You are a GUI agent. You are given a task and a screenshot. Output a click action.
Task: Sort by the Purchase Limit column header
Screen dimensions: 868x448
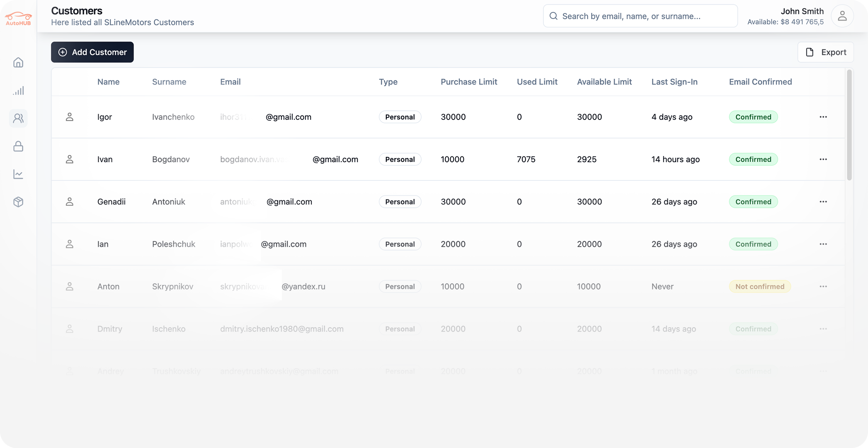coord(469,82)
